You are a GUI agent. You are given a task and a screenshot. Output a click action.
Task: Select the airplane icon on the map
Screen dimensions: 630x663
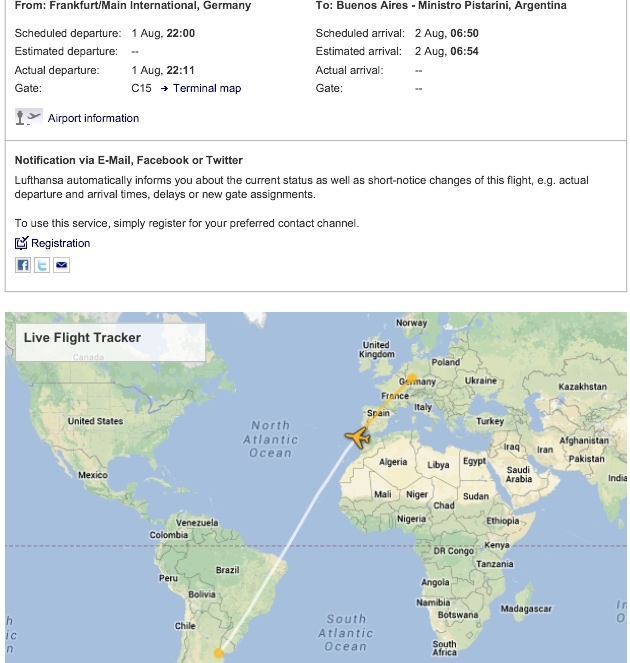[357, 437]
